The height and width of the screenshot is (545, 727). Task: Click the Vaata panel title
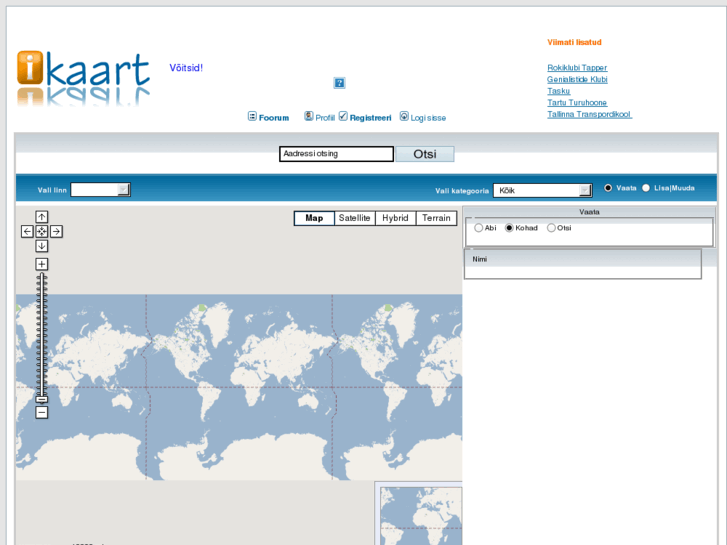589,212
